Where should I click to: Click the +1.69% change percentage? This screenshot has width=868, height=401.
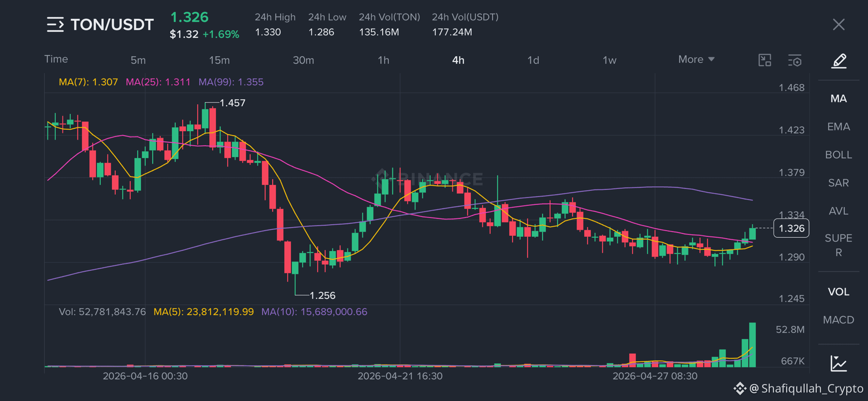pyautogui.click(x=221, y=34)
